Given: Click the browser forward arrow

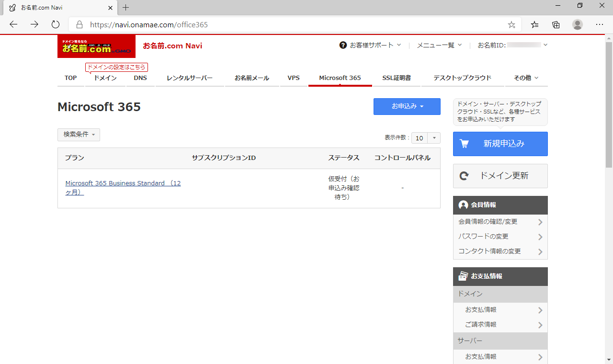Looking at the screenshot, I should [x=34, y=24].
